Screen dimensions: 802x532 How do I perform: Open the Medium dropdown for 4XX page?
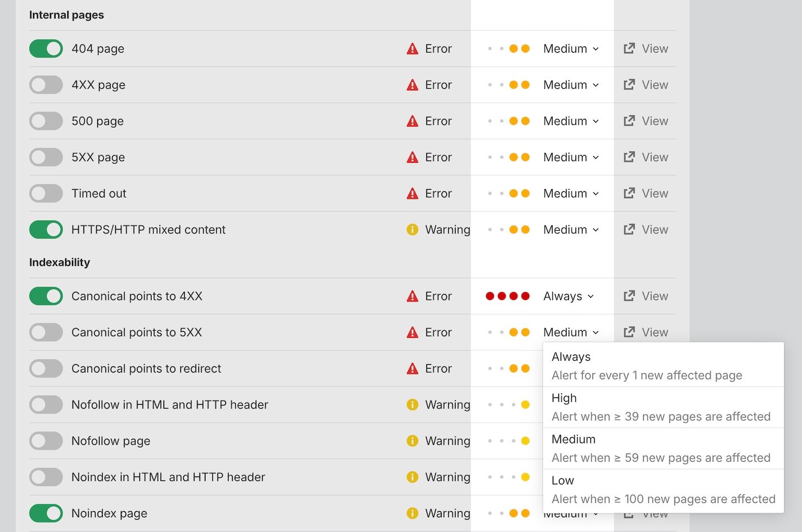click(x=571, y=85)
